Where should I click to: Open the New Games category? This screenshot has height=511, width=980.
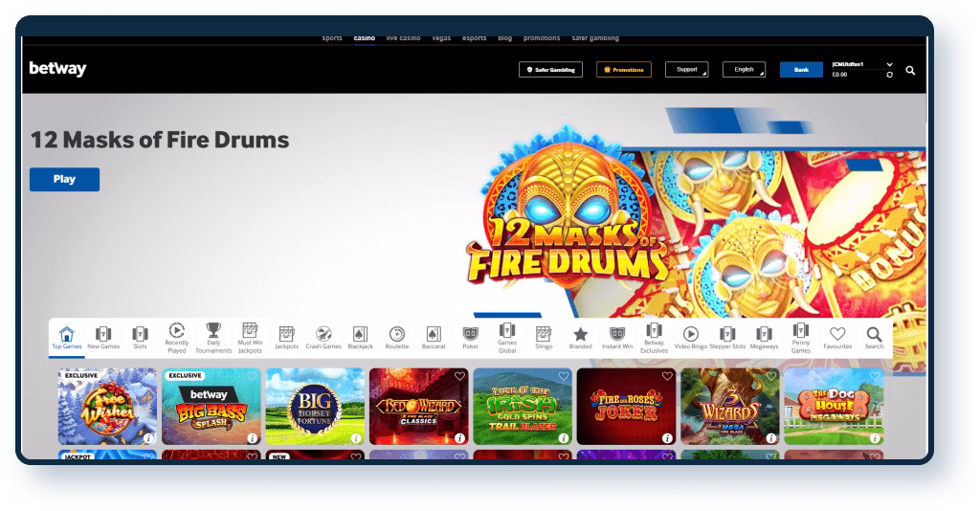[103, 338]
